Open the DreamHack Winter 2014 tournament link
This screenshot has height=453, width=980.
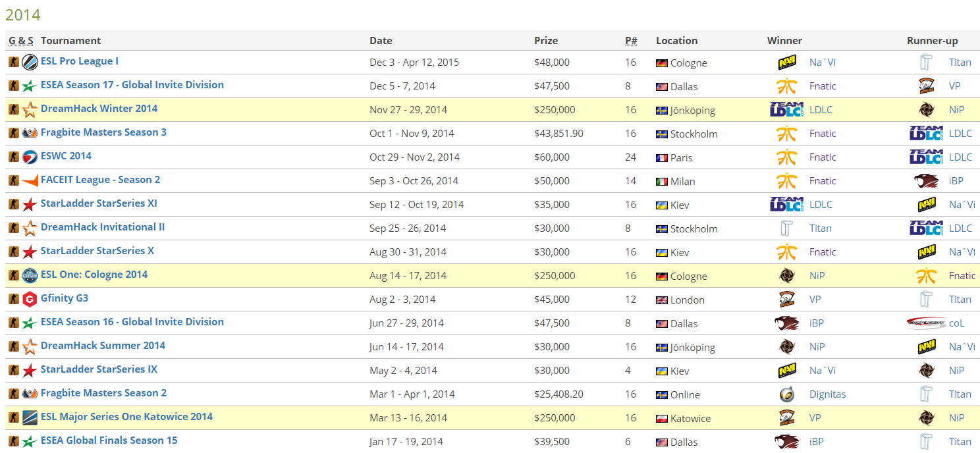(99, 109)
